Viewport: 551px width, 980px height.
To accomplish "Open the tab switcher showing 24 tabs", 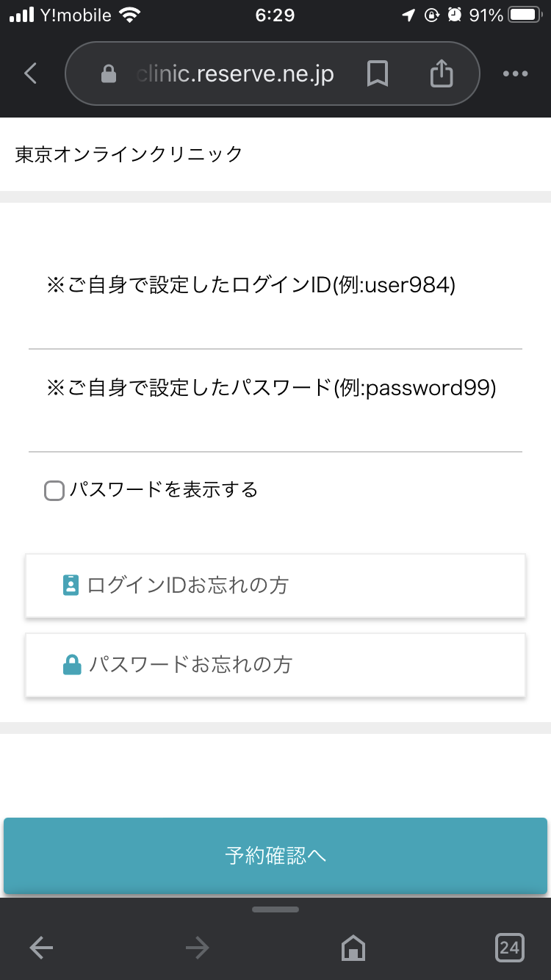I will [509, 948].
